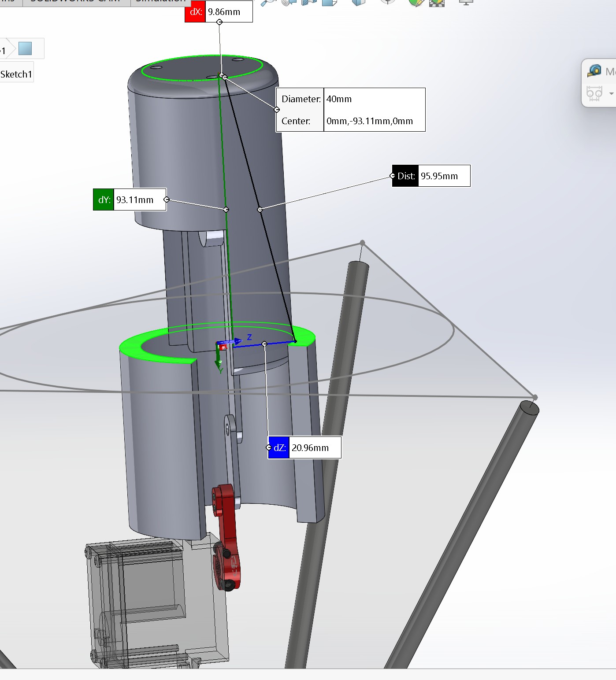The width and height of the screenshot is (616, 680).
Task: Click the Measure tape icon
Action: click(594, 70)
